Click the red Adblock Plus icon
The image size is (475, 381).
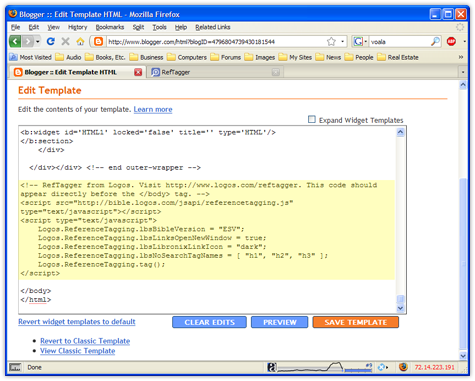pos(451,41)
